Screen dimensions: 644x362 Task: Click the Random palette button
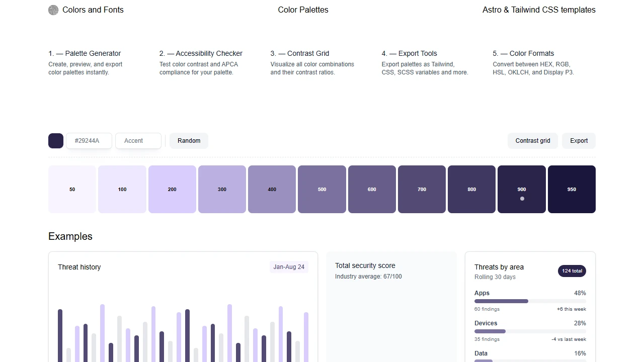pyautogui.click(x=189, y=141)
